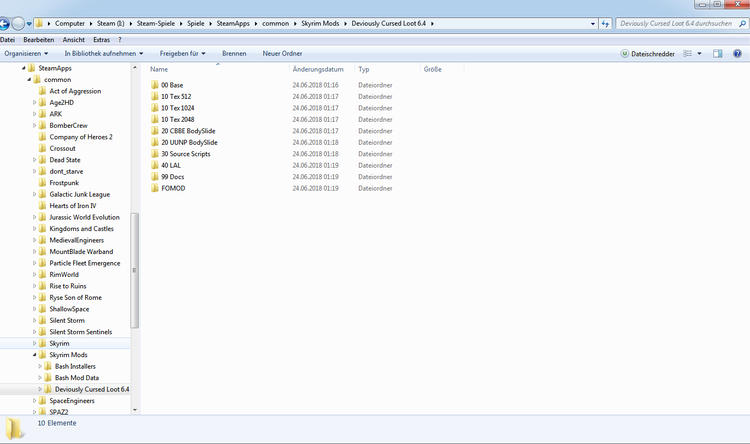Image resolution: width=750 pixels, height=444 pixels.
Task: Click the Crossout folder icon in the tree
Action: point(43,148)
